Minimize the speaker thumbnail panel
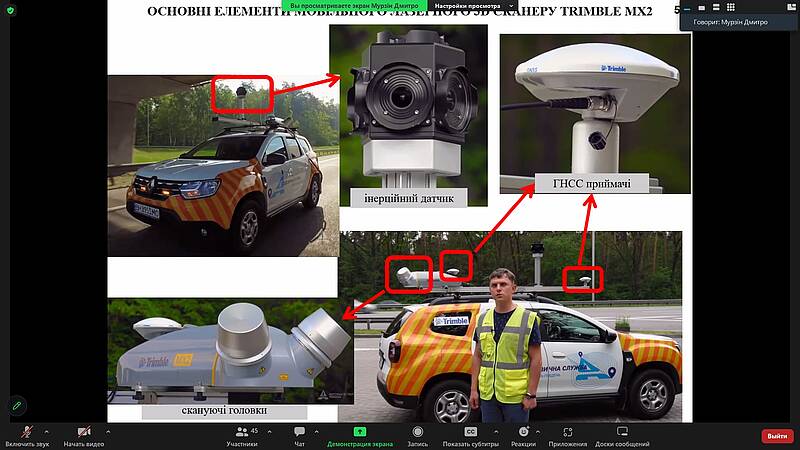This screenshot has height=450, width=800. pos(687,7)
